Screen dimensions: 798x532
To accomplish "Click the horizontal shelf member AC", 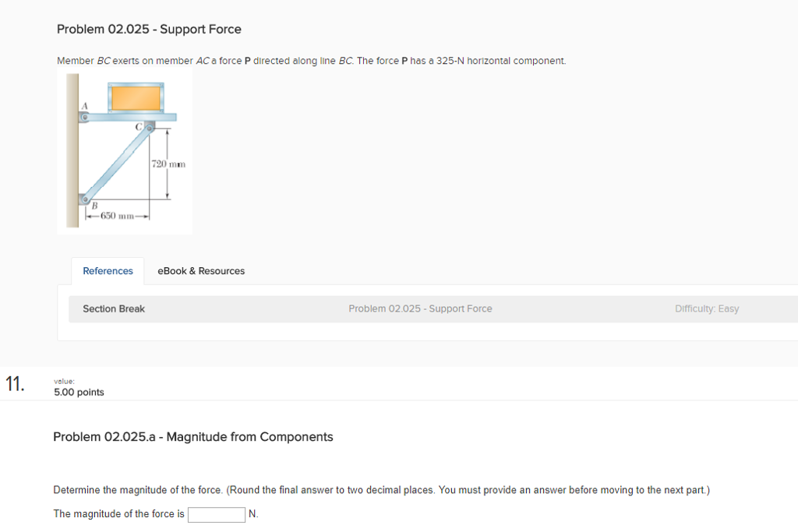I will (125, 118).
